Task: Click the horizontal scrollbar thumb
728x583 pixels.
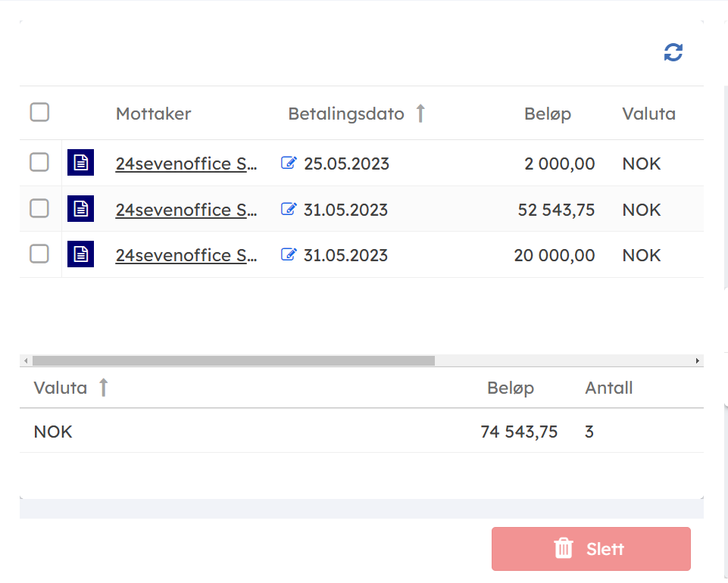Action: 233,361
